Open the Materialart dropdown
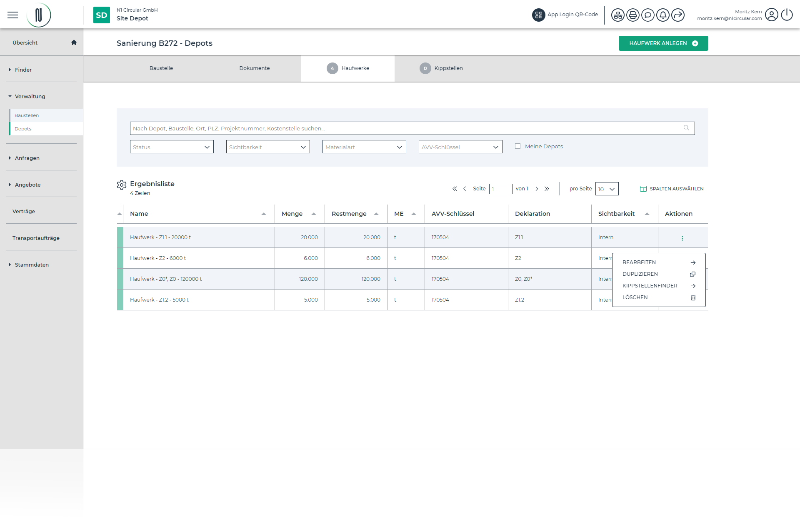800x532 pixels. [364, 147]
